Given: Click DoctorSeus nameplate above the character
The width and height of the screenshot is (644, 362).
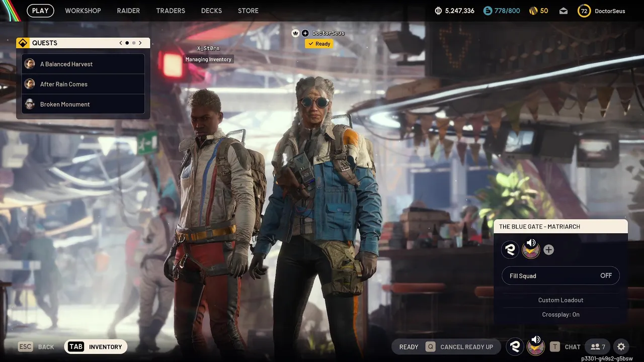Looking at the screenshot, I should click(x=329, y=33).
